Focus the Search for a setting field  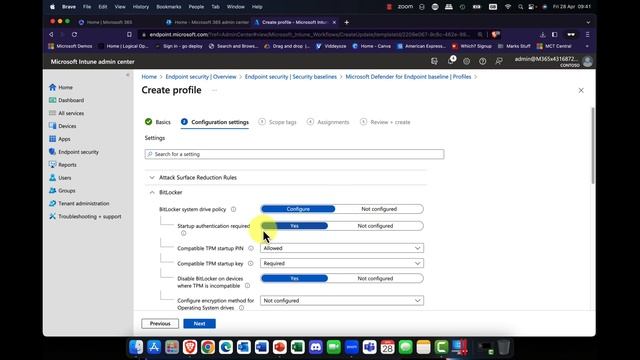point(294,154)
